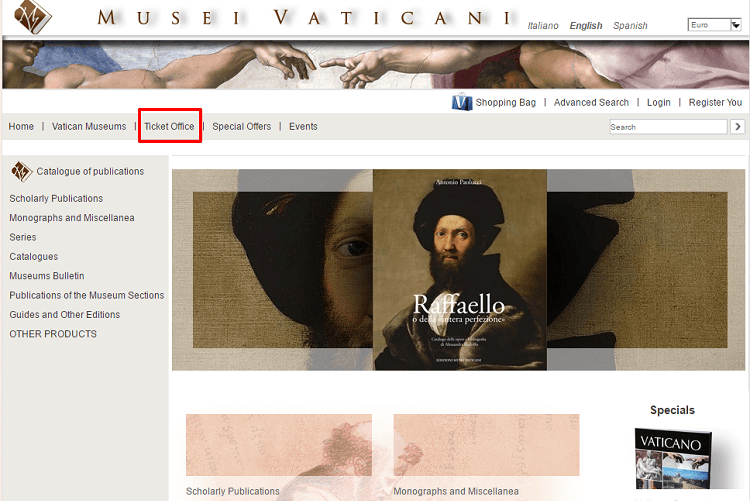The image size is (750, 501).
Task: Open Monographs and Miscellanea caption below the tile
Action: [456, 491]
